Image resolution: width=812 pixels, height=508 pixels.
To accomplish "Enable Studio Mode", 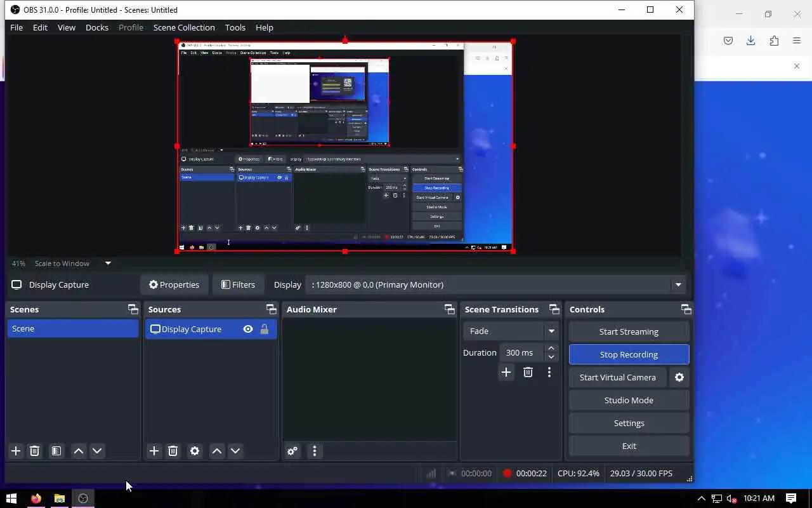I will tap(629, 400).
